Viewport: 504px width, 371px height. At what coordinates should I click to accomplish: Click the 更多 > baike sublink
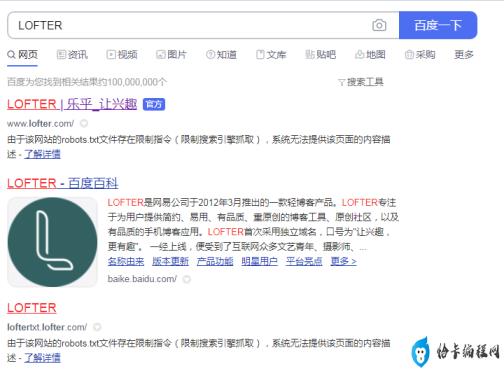(344, 261)
